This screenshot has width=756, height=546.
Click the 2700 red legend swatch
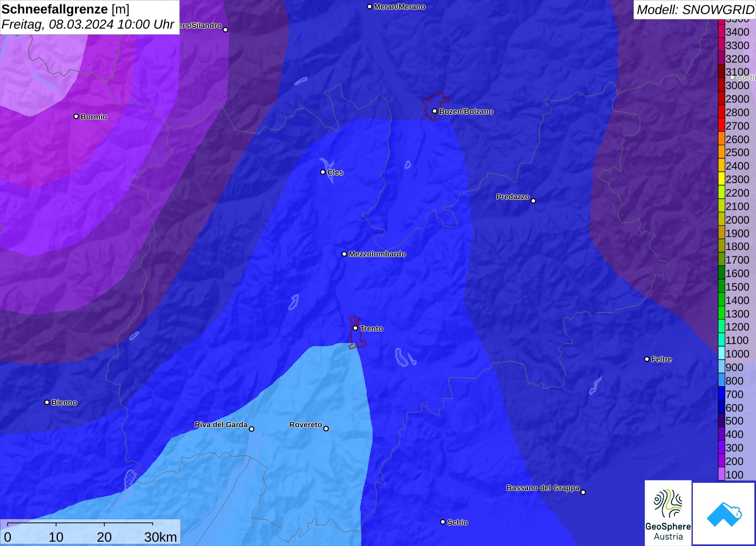pyautogui.click(x=721, y=125)
